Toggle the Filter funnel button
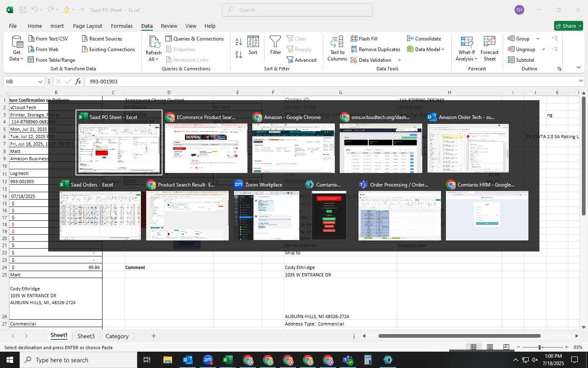The image size is (588, 368). tap(276, 45)
